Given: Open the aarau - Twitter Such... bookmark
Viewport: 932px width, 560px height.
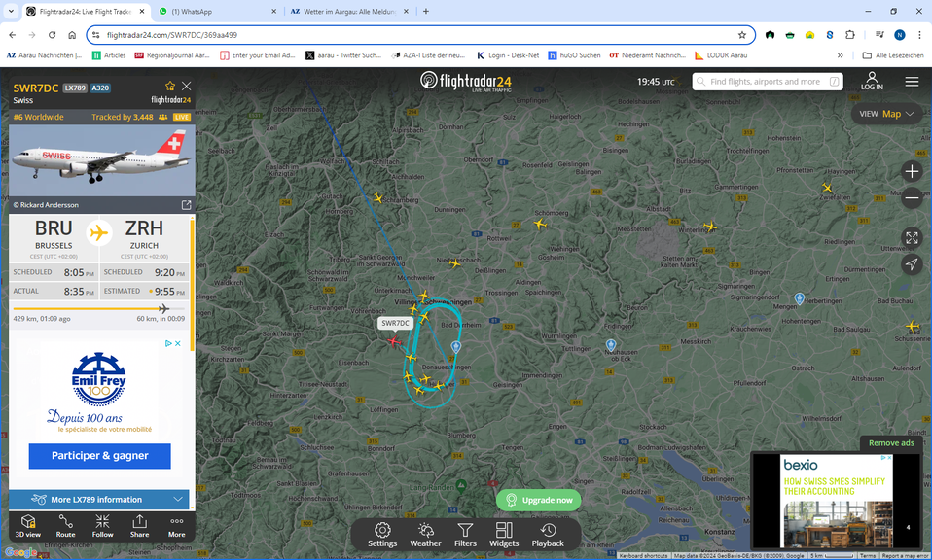Looking at the screenshot, I should coord(343,55).
